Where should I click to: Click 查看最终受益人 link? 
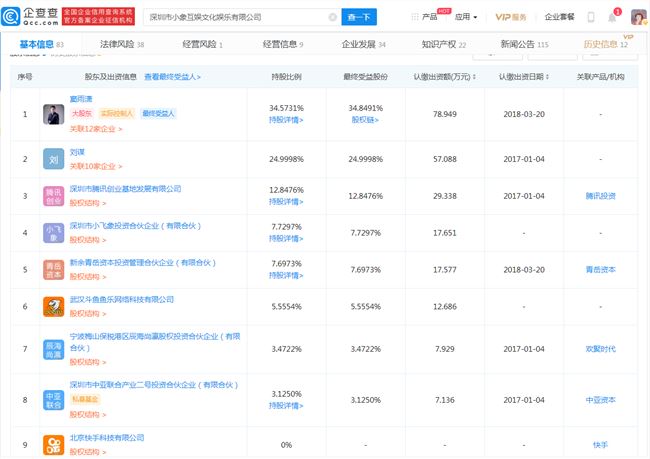point(172,77)
